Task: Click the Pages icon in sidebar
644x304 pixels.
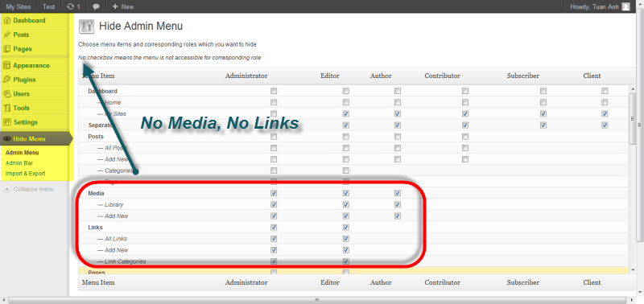Action: 6,49
